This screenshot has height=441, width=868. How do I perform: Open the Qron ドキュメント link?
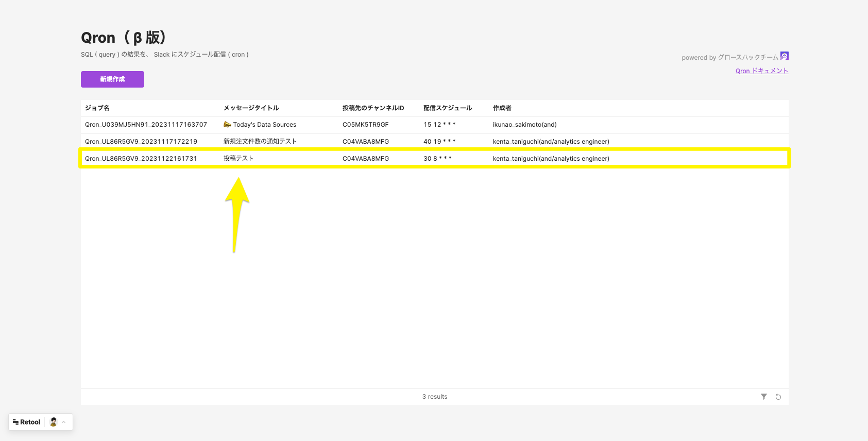[761, 71]
